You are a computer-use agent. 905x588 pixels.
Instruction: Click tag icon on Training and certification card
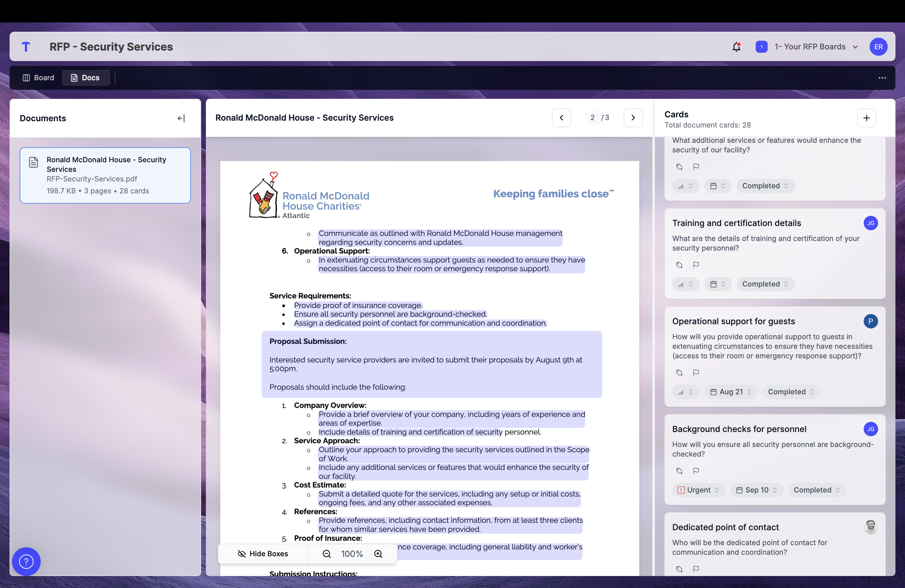point(679,265)
